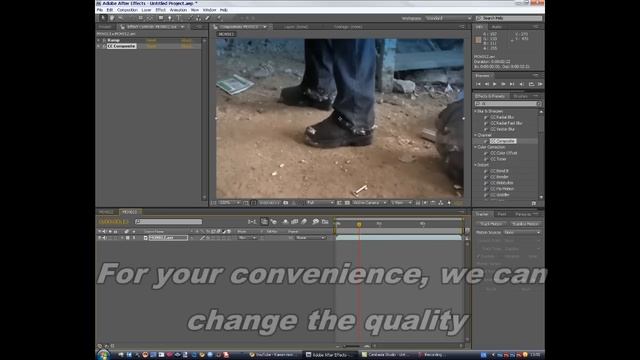Open the Active Camera view dropdown

(369, 203)
